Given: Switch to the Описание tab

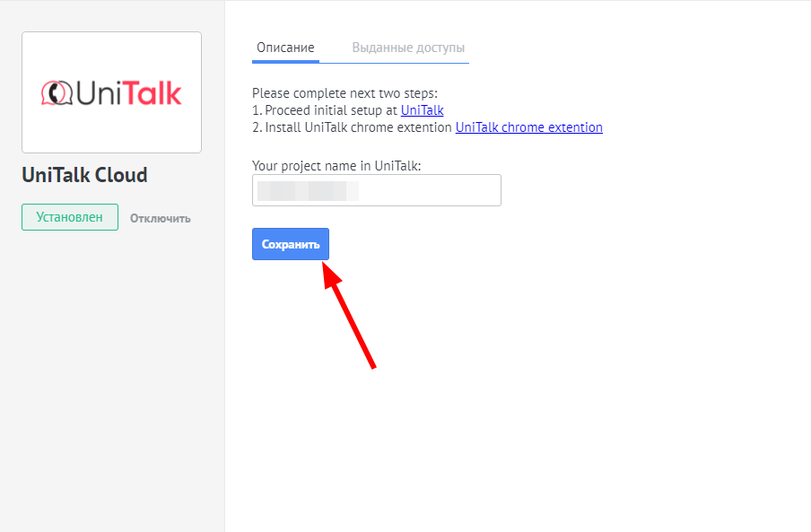Looking at the screenshot, I should pyautogui.click(x=285, y=48).
